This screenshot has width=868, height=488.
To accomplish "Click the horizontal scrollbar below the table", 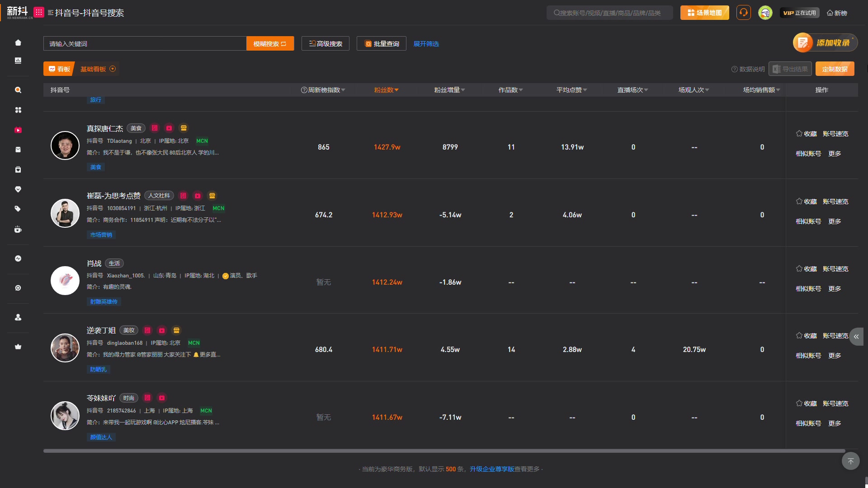I will [444, 451].
